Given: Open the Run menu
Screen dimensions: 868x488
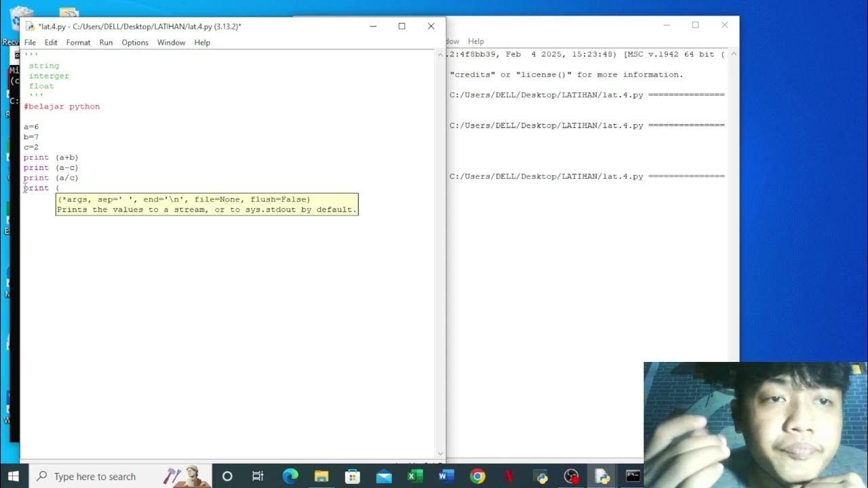Looking at the screenshot, I should tap(106, 42).
